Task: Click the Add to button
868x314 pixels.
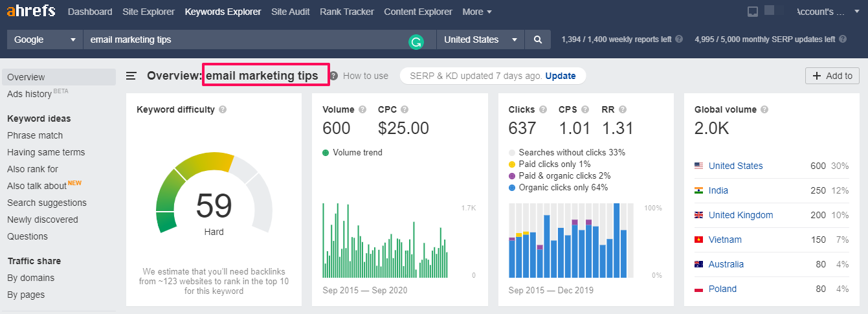Action: [x=832, y=76]
